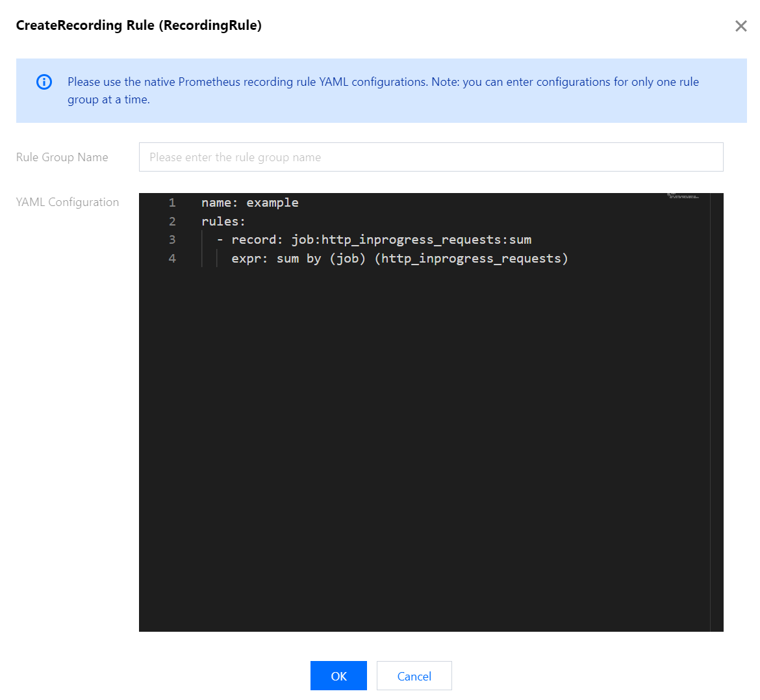Click the expr: sum by (job) line

tap(399, 259)
